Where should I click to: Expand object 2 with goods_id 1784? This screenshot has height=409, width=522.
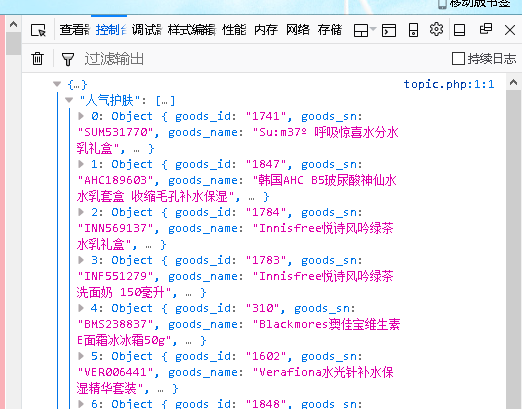pyautogui.click(x=81, y=212)
